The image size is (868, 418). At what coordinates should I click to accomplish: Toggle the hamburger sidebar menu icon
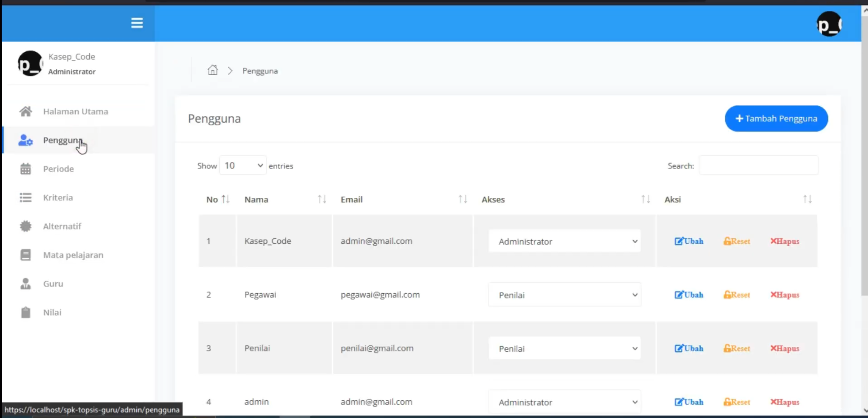click(137, 23)
